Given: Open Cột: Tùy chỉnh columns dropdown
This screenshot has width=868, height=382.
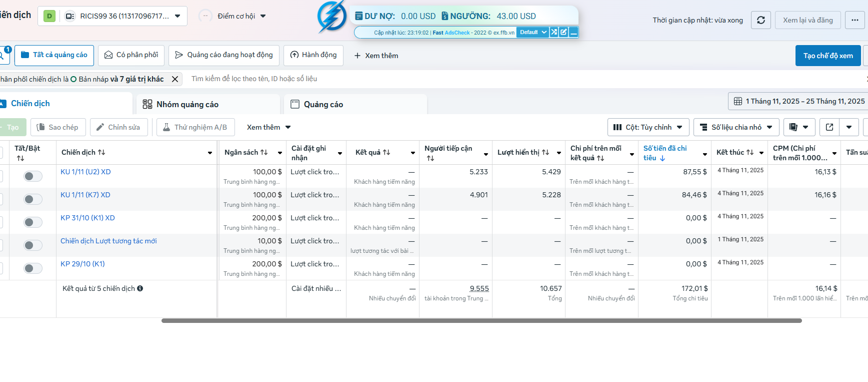Looking at the screenshot, I should tap(648, 127).
